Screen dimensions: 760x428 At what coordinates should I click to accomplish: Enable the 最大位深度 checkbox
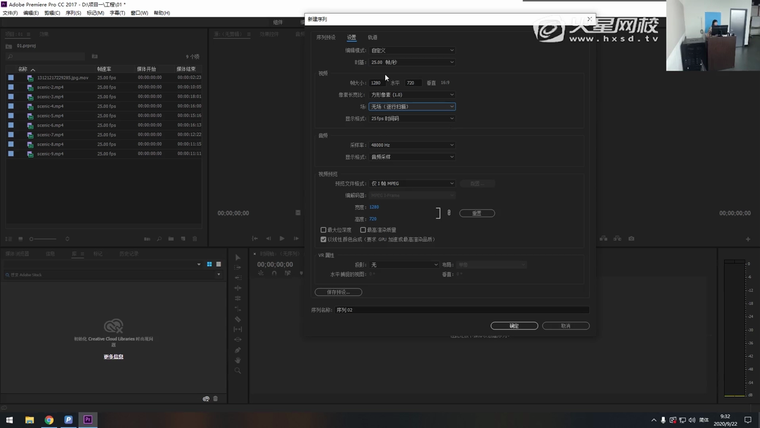323,230
